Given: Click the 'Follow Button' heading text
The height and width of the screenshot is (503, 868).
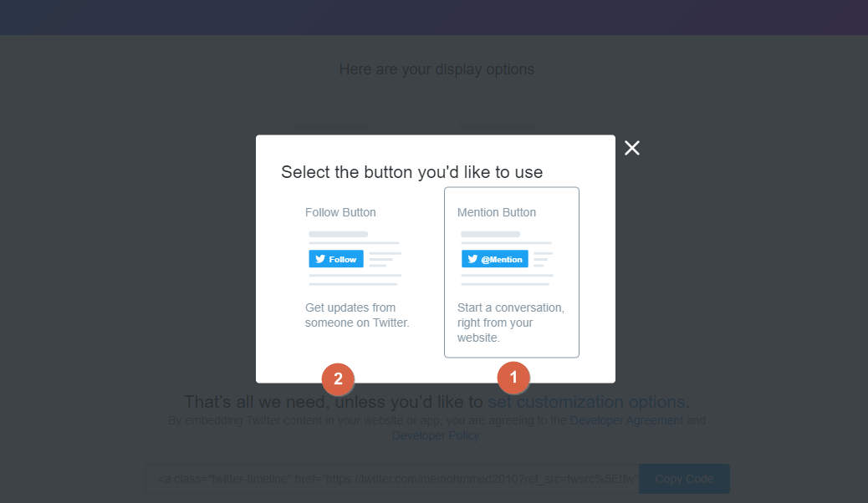Looking at the screenshot, I should tap(340, 212).
